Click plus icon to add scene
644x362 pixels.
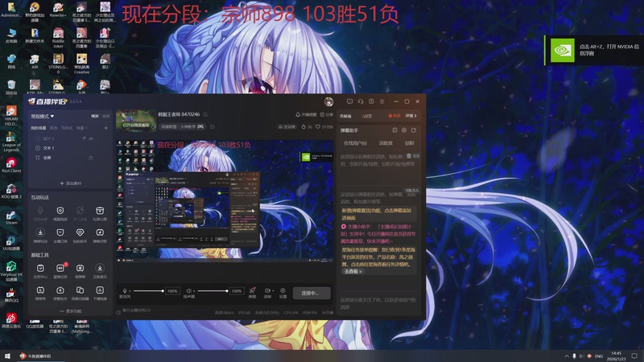pos(105,128)
